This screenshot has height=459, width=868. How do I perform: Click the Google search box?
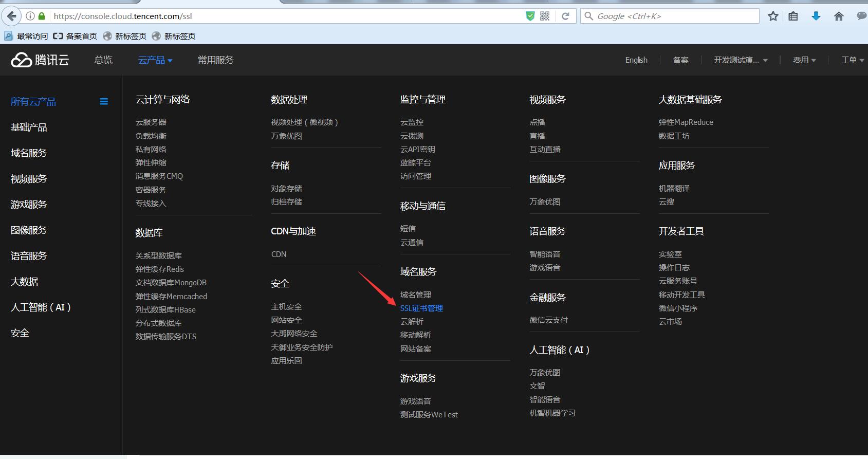pos(670,16)
